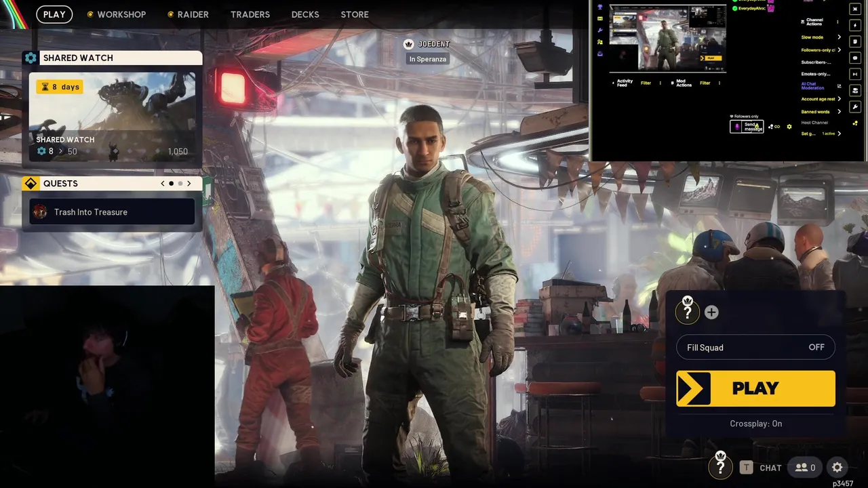Open chat settings gear in mod panel
This screenshot has width=868, height=488.
[789, 127]
